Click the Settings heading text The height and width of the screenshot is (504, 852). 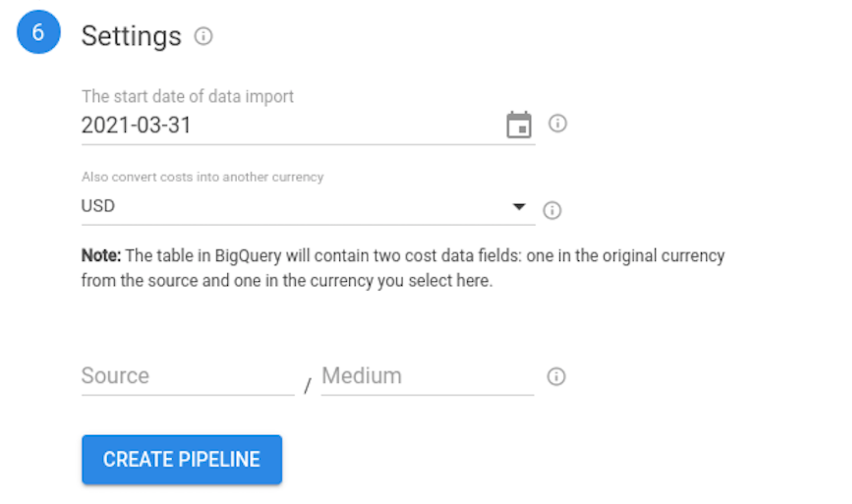coord(131,36)
